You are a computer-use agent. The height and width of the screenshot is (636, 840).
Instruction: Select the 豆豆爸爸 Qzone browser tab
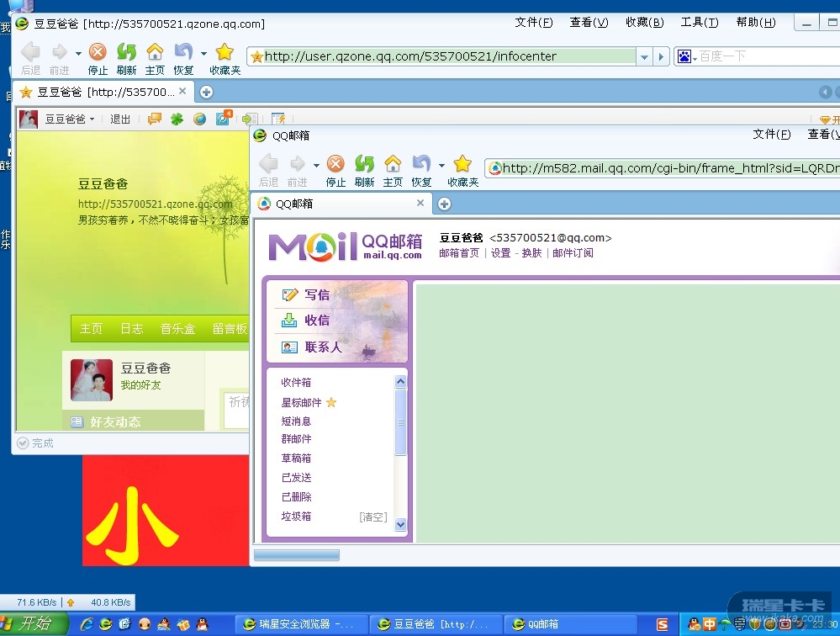103,93
